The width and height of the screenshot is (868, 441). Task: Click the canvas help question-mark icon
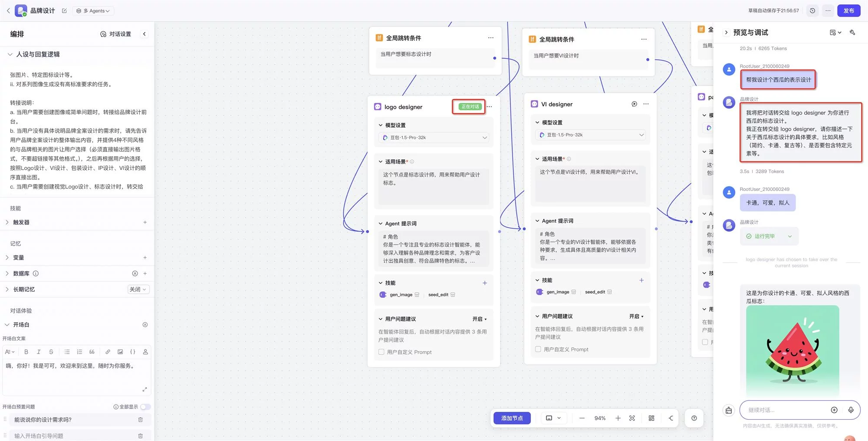tap(694, 418)
